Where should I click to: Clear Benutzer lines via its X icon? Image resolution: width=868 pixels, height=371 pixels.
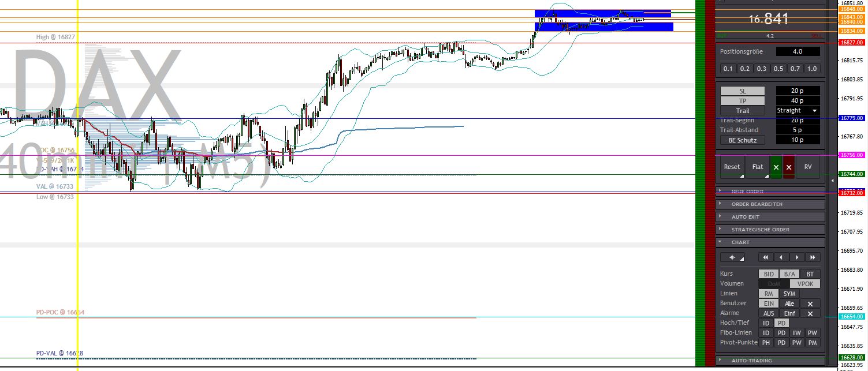point(811,304)
